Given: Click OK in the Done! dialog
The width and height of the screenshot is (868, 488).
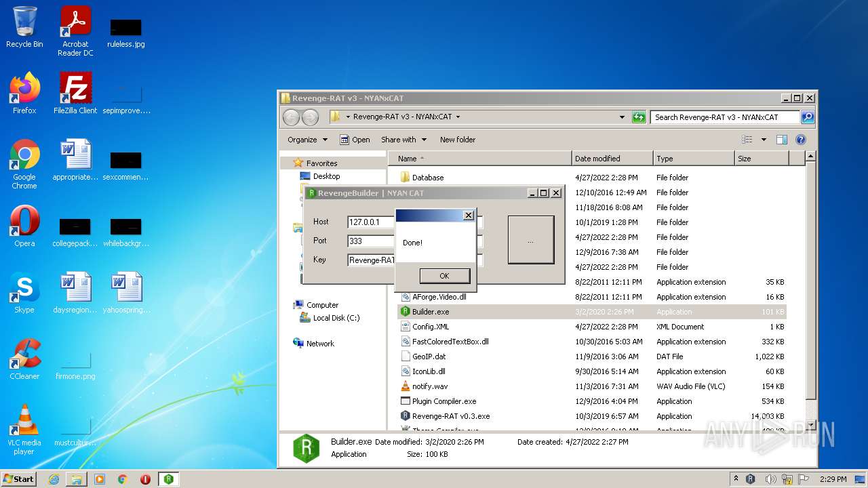Looking at the screenshot, I should click(444, 276).
